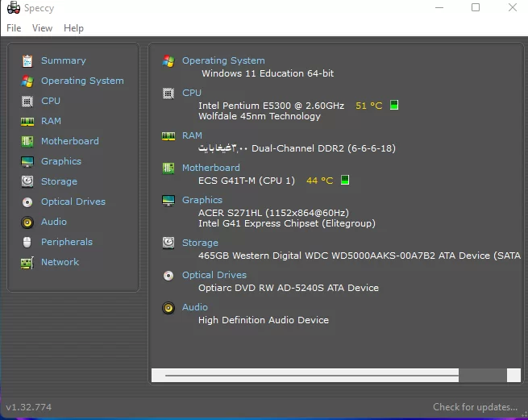Click the RAM heading link in summary
This screenshot has width=528, height=420.
click(193, 135)
